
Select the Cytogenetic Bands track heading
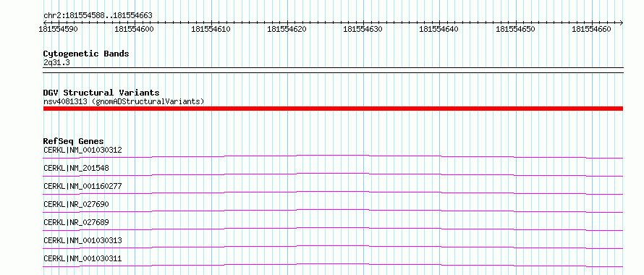tap(86, 54)
